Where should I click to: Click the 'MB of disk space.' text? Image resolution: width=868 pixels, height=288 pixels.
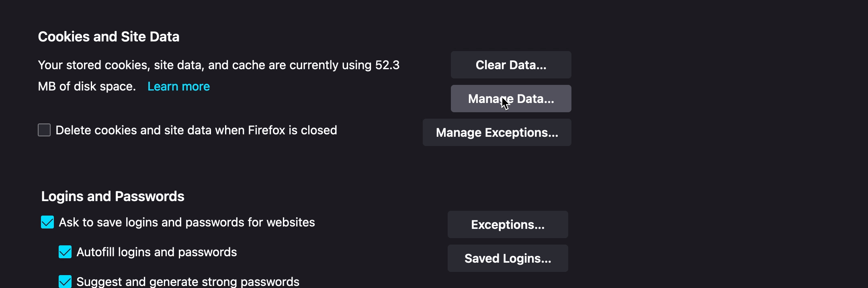87,86
